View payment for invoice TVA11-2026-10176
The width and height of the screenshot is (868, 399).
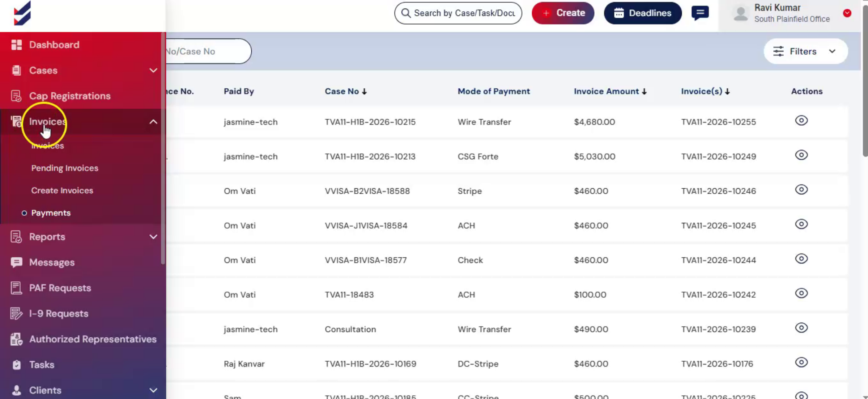pos(801,362)
